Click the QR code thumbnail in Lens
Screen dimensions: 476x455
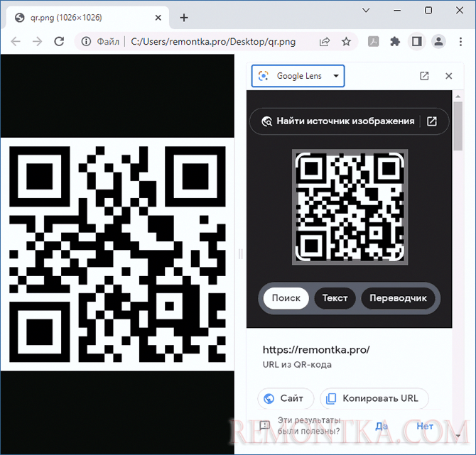(x=350, y=207)
